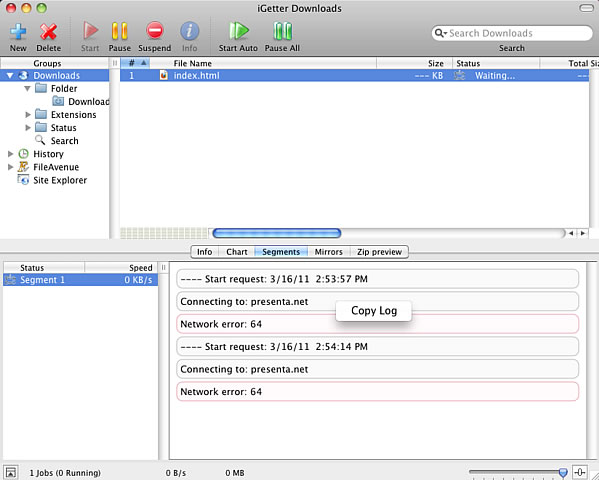Select the Folder icon in Groups

pos(41,88)
